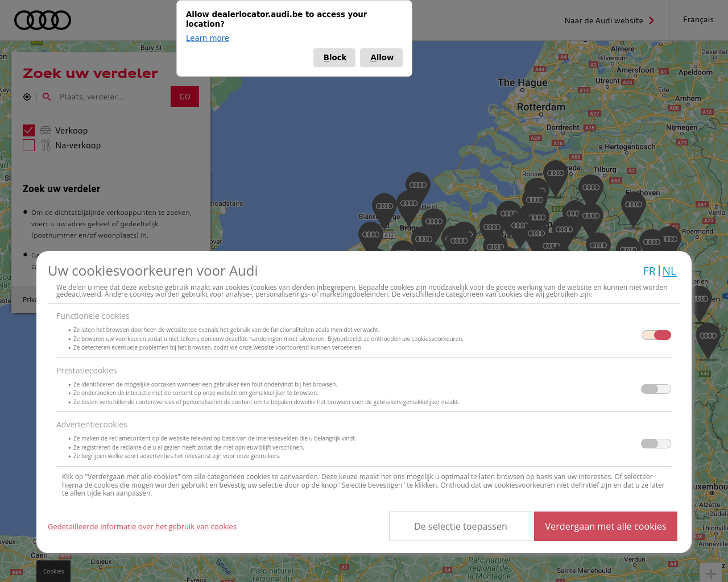Click the locate-me crosshair icon
This screenshot has height=582, width=728.
point(27,97)
